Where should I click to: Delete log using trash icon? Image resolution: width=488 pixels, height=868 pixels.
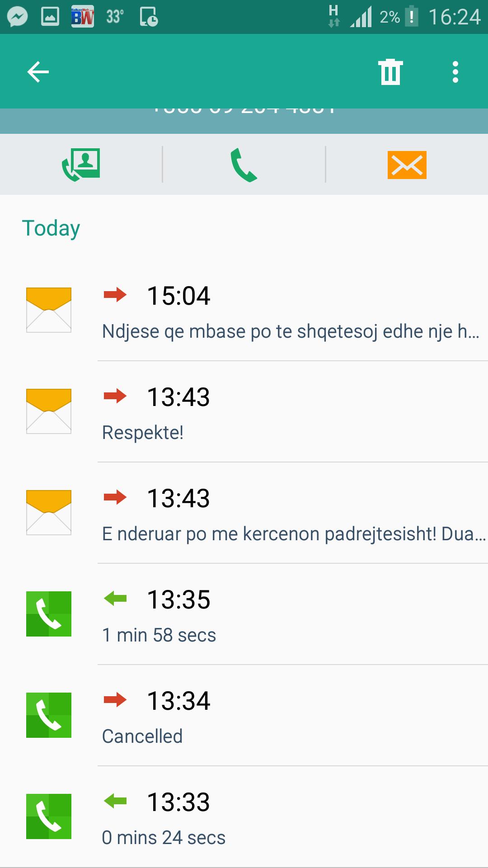pos(390,72)
